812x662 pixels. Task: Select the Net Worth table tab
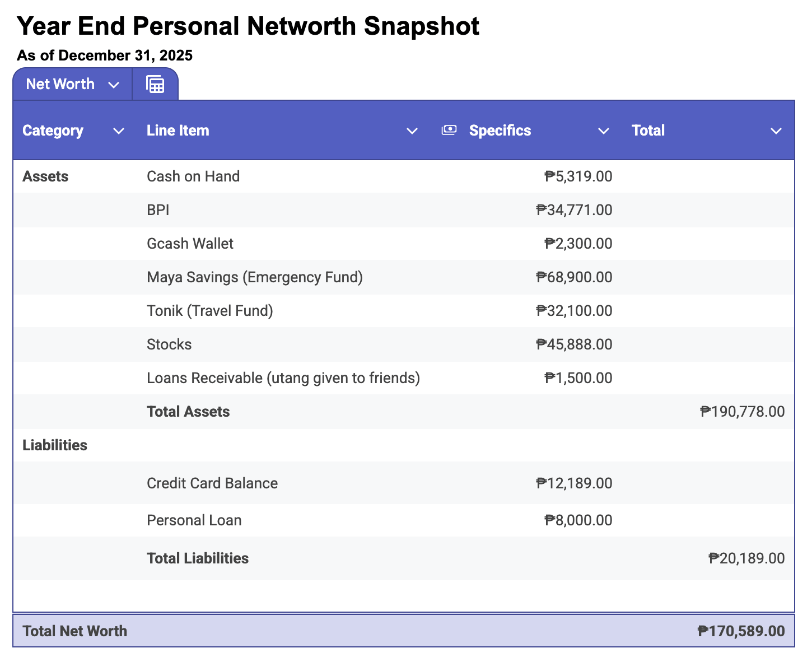[60, 85]
